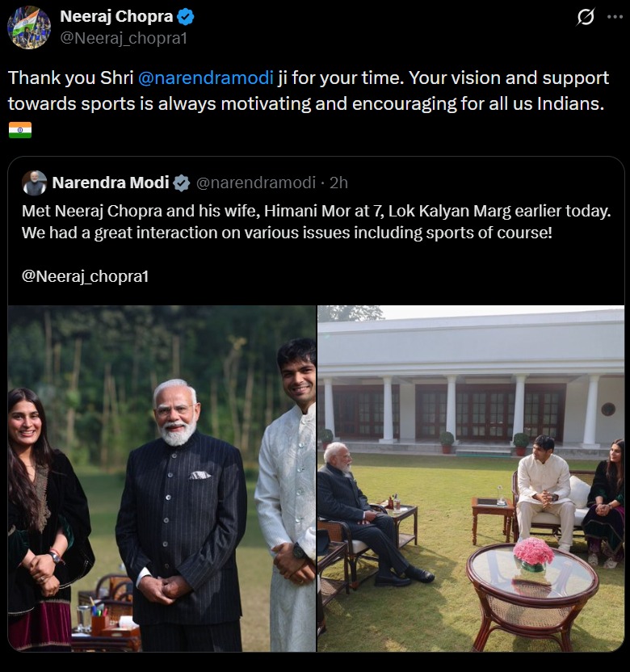Image resolution: width=630 pixels, height=672 pixels.
Task: Open the three-dot more options menu
Action: tap(615, 17)
